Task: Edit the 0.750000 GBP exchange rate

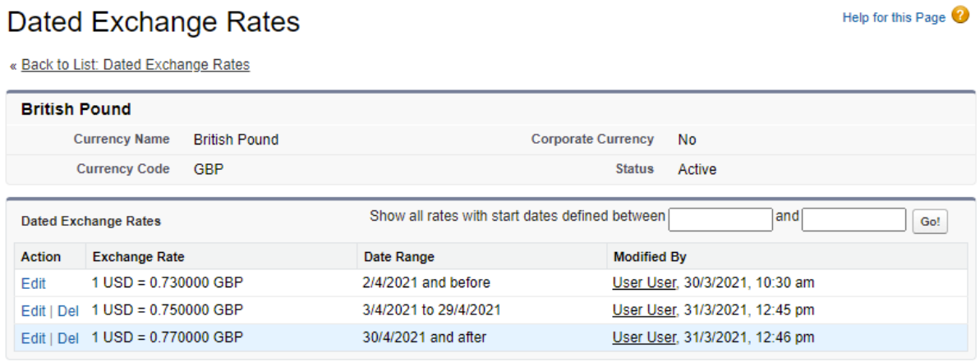Action: pyautogui.click(x=33, y=311)
